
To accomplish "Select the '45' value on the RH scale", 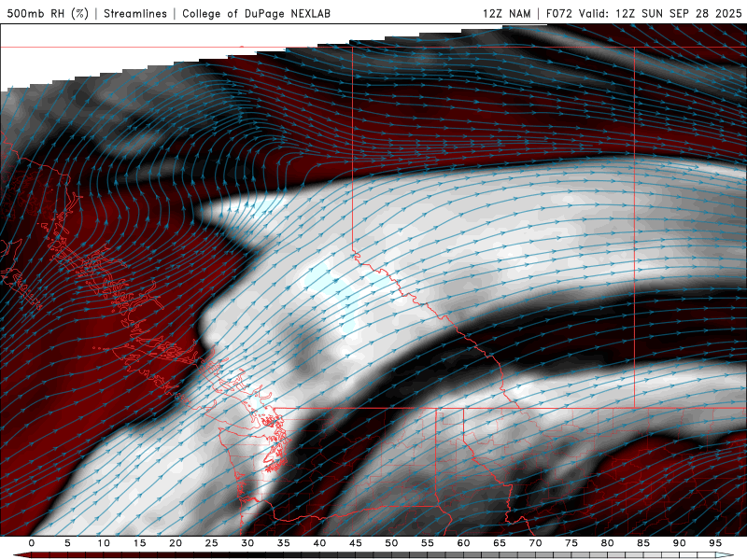I will point(356,543).
